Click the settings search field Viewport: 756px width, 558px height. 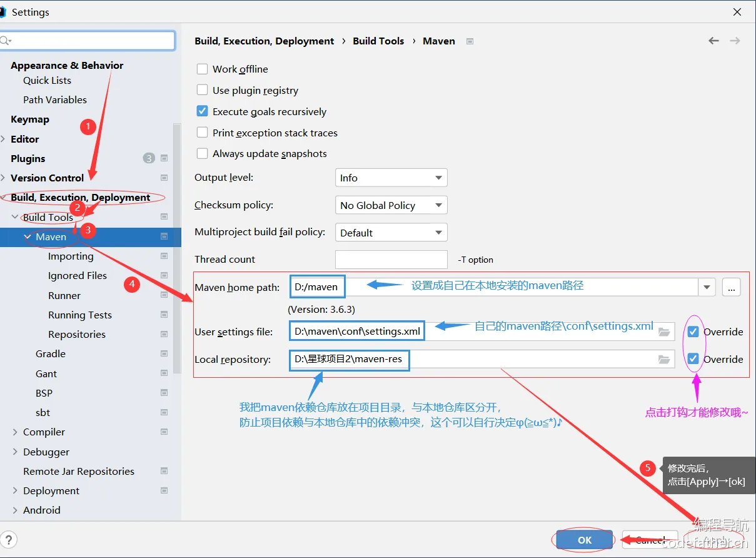point(88,41)
